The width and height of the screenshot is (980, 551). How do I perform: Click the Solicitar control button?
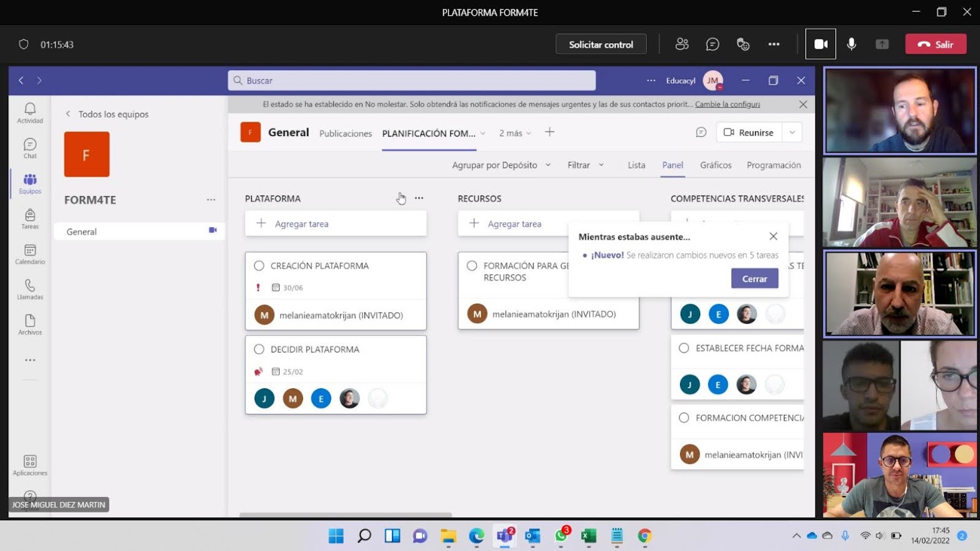click(x=601, y=44)
